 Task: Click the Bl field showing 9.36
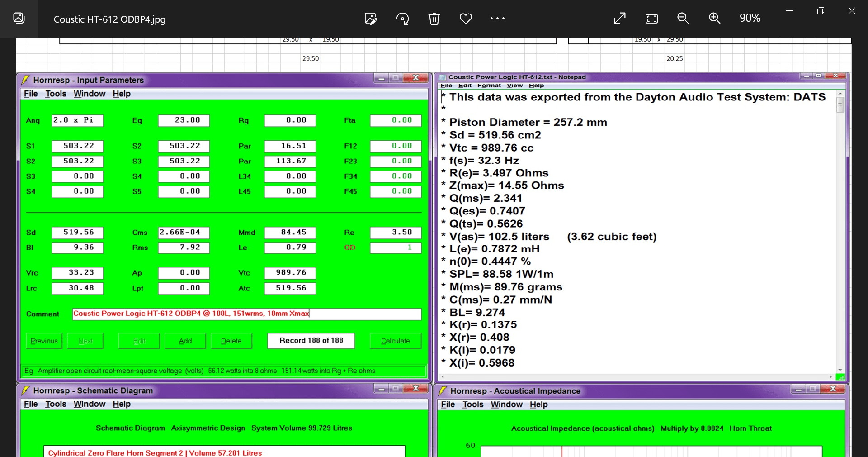(x=78, y=248)
